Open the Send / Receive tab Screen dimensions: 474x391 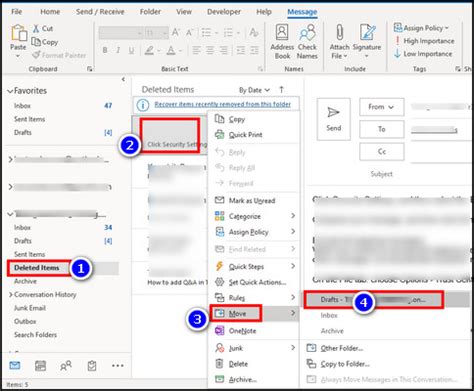(x=100, y=12)
